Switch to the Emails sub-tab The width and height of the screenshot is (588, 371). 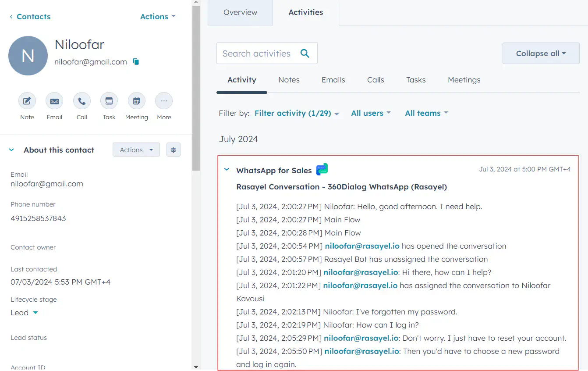333,80
